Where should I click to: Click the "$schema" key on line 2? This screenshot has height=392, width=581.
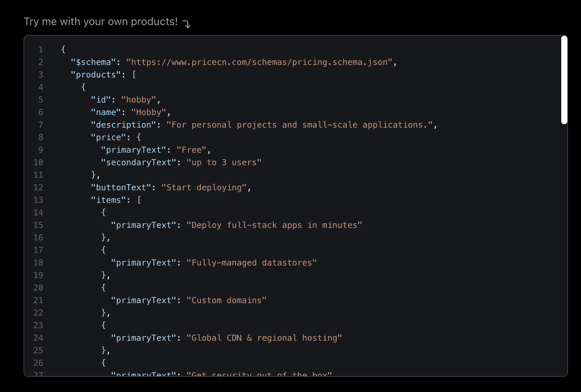click(93, 62)
